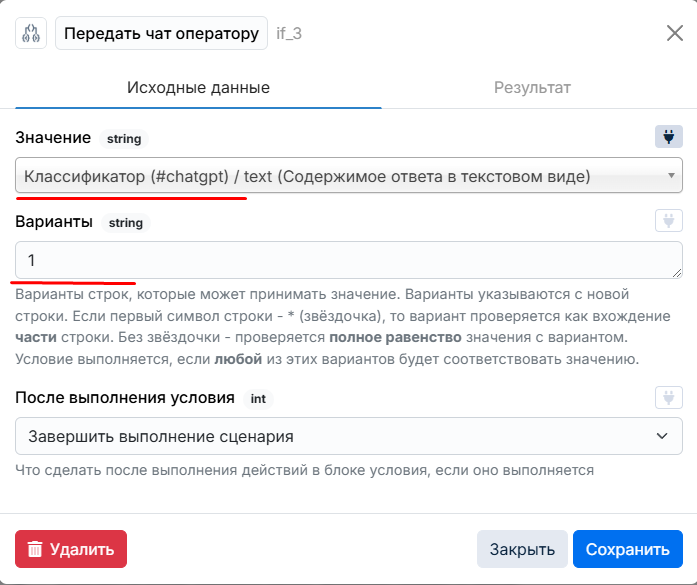This screenshot has width=697, height=585.
Task: Close the dialog with the X icon
Action: click(x=675, y=33)
